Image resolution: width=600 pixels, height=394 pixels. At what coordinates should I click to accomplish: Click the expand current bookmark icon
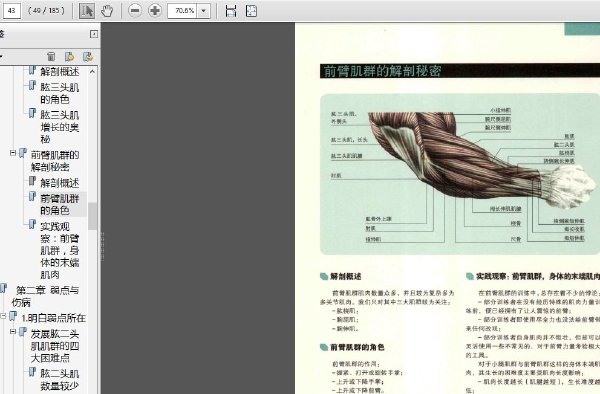pos(88,57)
